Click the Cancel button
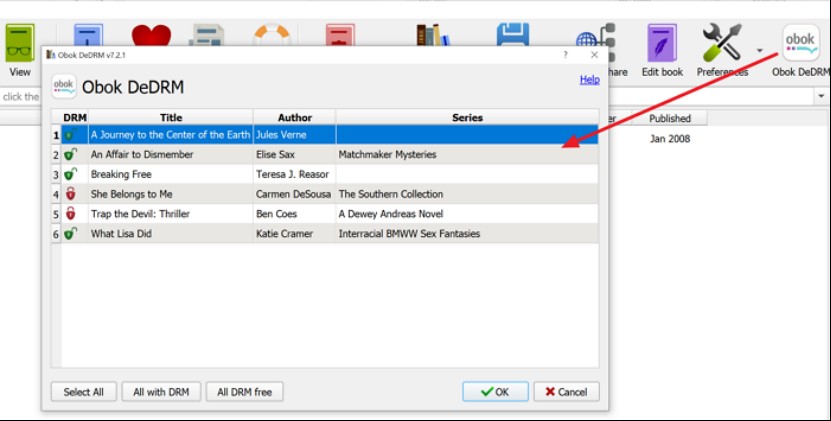 point(567,392)
